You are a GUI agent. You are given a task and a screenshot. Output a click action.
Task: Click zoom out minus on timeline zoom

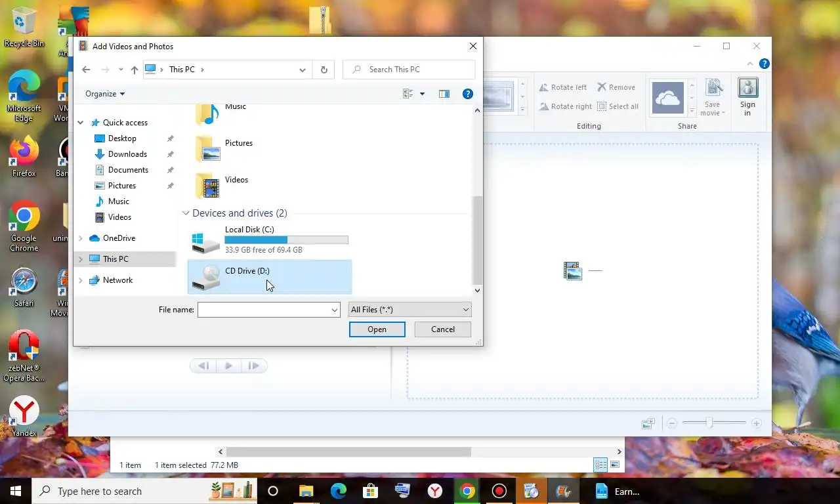coord(672,423)
